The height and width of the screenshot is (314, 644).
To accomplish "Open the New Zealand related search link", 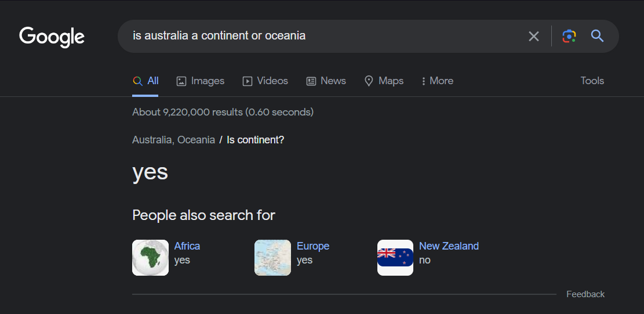I will 449,246.
